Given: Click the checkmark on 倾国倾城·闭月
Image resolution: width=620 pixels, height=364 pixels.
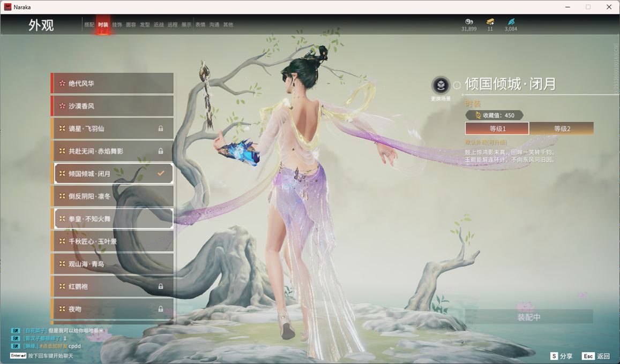Looking at the screenshot, I should 161,173.
